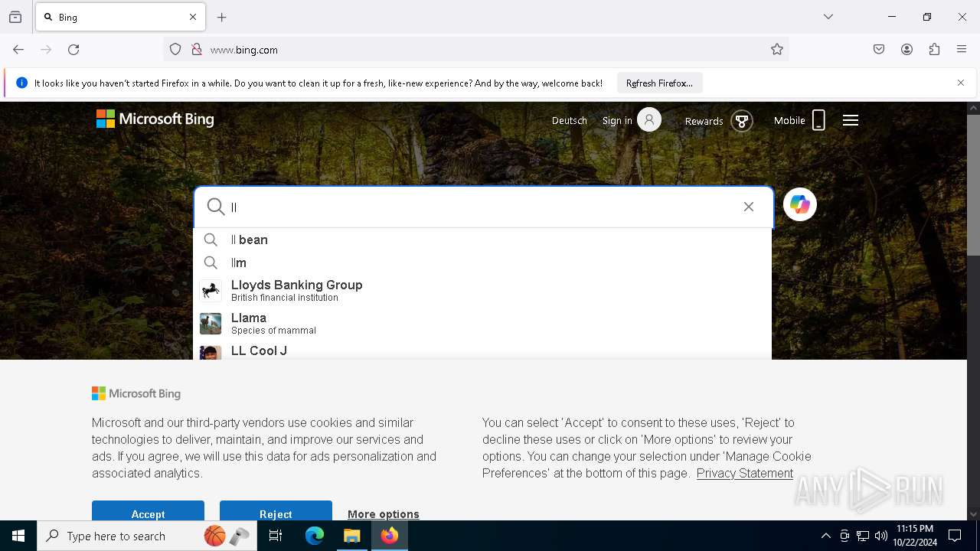
Task: Open the taskbar clock and date
Action: (915, 536)
